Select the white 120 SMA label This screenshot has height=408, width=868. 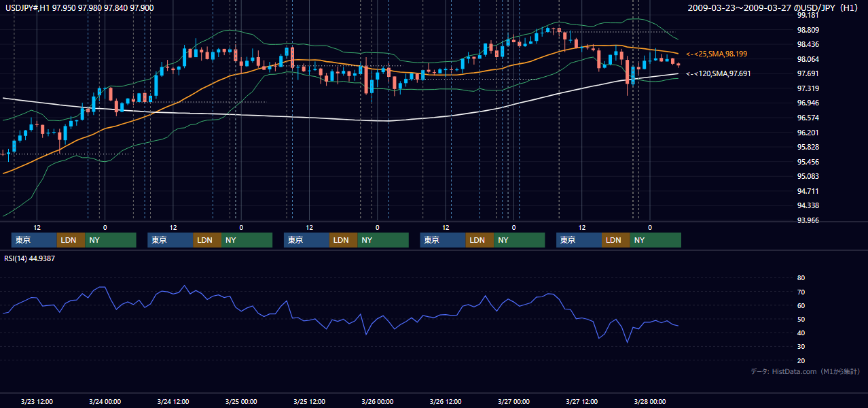click(720, 73)
